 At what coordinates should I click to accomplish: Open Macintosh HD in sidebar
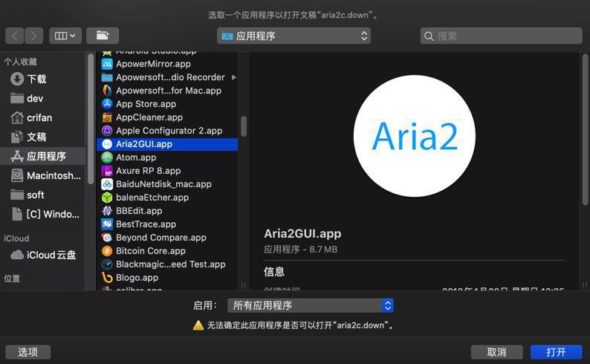pyautogui.click(x=42, y=175)
